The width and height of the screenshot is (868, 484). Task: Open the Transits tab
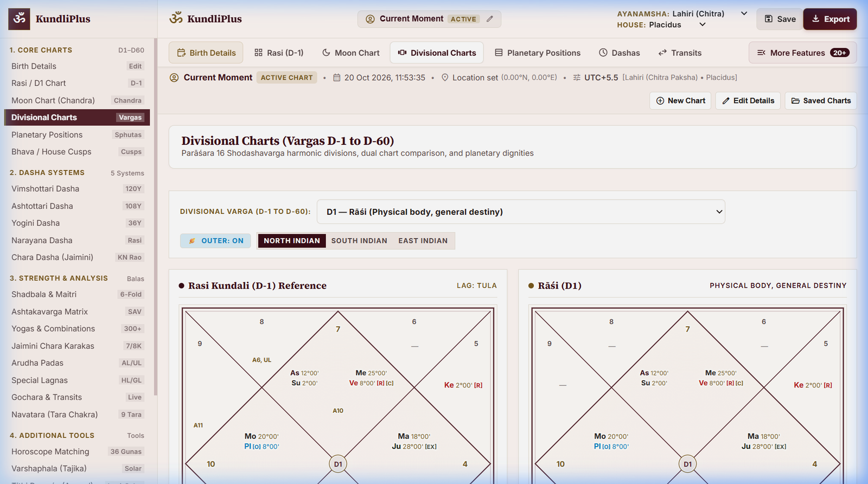pyautogui.click(x=680, y=53)
